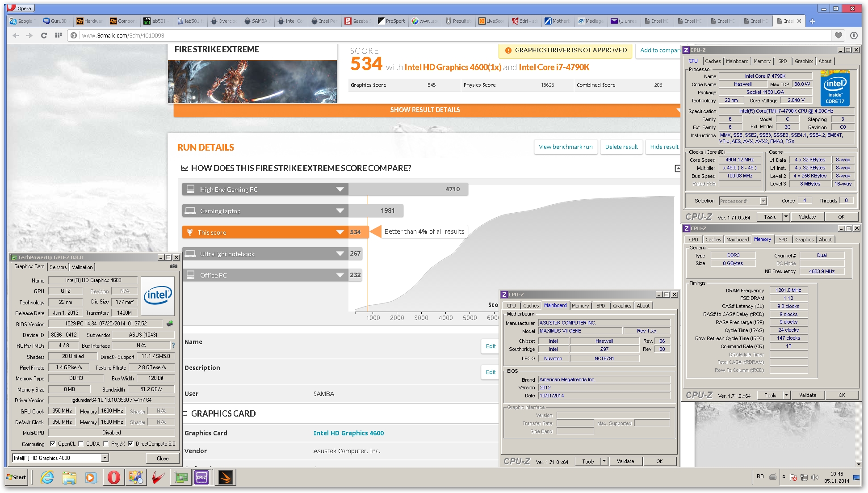Switch to Validation tab in GPU-Z
The image size is (868, 493).
[x=82, y=267]
